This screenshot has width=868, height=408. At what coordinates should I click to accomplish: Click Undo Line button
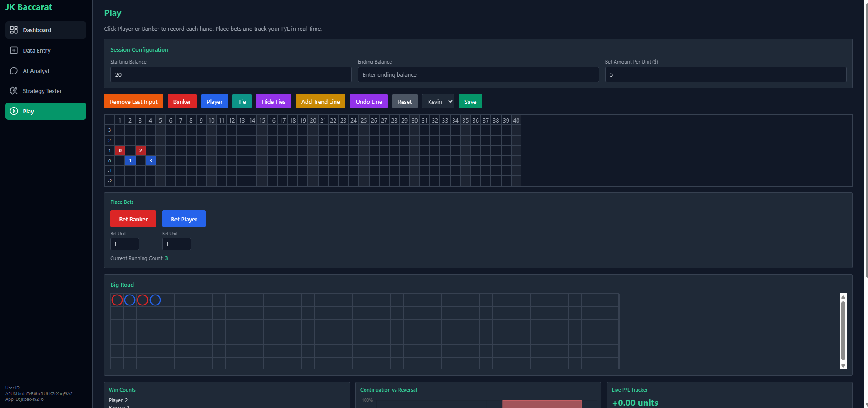(369, 102)
